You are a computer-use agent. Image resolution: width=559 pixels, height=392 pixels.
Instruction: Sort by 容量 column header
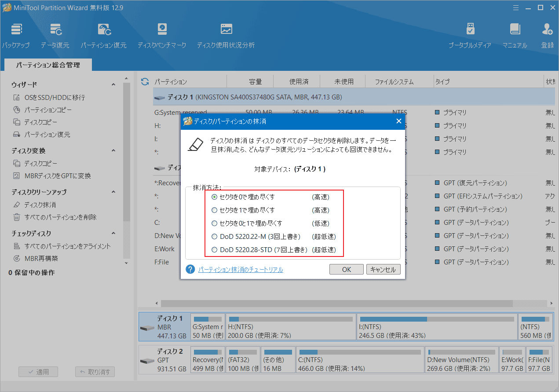click(255, 82)
